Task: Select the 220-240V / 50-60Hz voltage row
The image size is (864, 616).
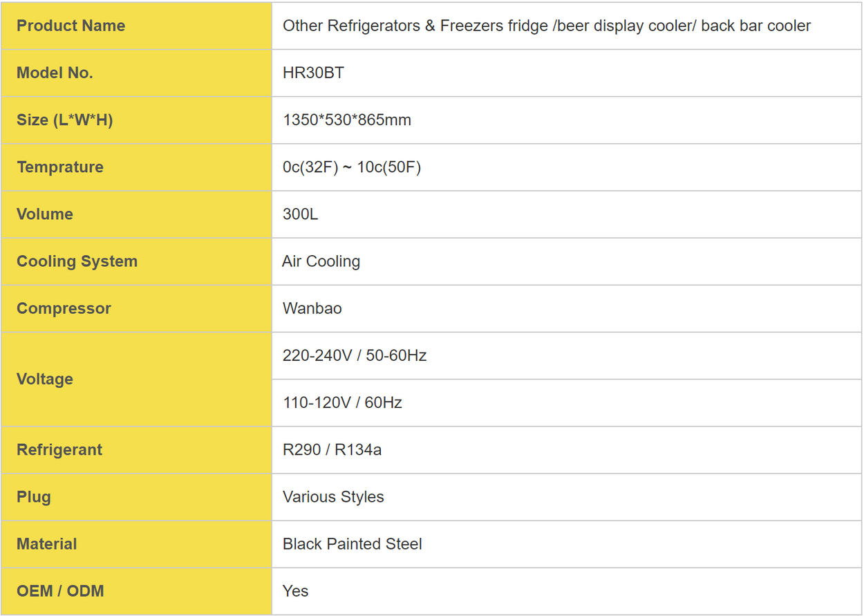Action: click(567, 355)
